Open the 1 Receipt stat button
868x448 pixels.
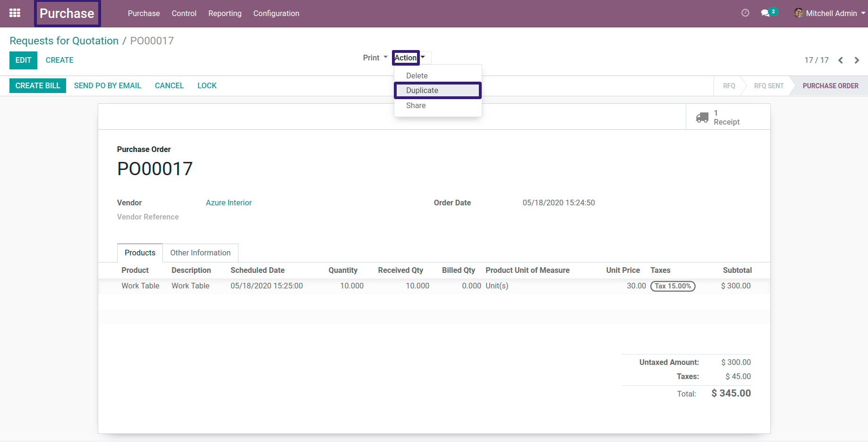pos(728,117)
